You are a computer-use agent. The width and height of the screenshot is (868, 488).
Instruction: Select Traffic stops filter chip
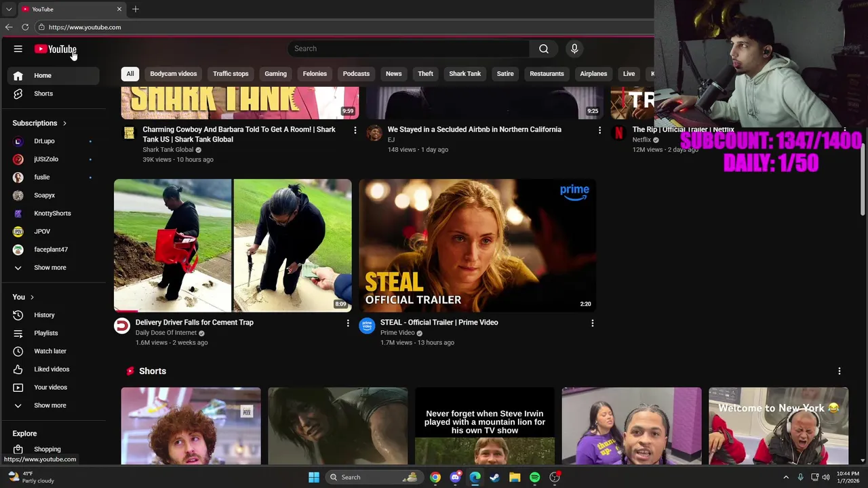(231, 74)
